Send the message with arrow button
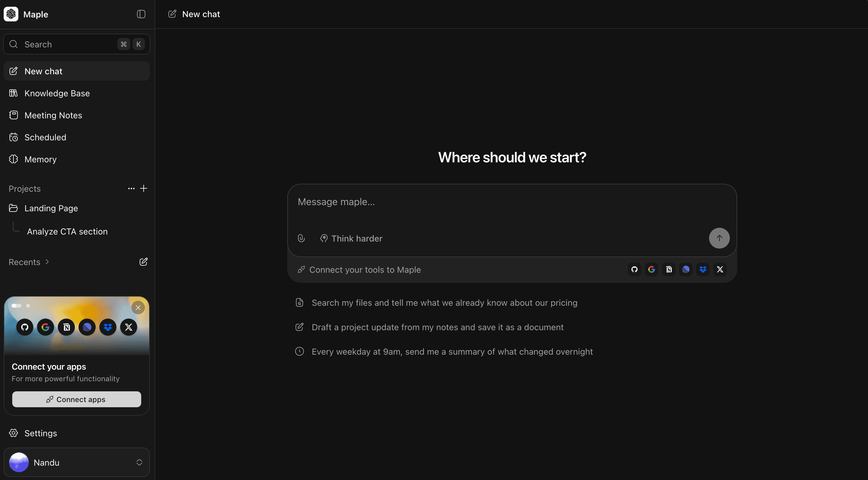This screenshot has width=868, height=480. click(x=719, y=238)
